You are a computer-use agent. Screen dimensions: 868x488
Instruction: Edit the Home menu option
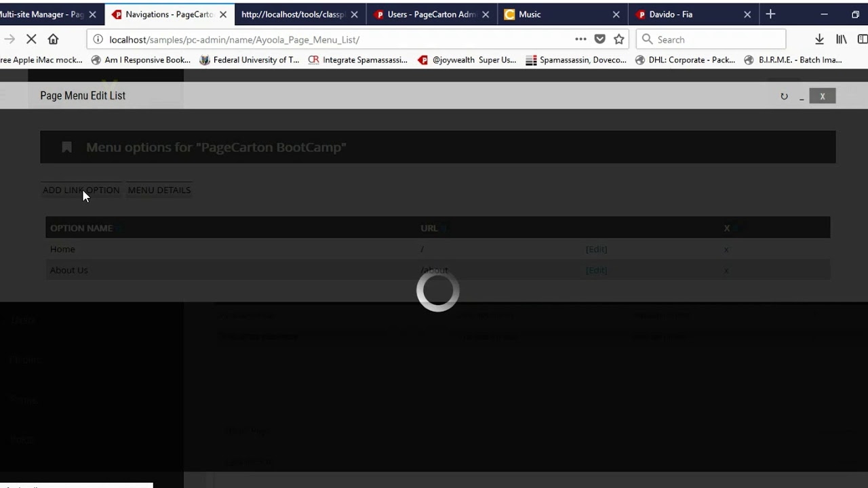[x=596, y=249]
